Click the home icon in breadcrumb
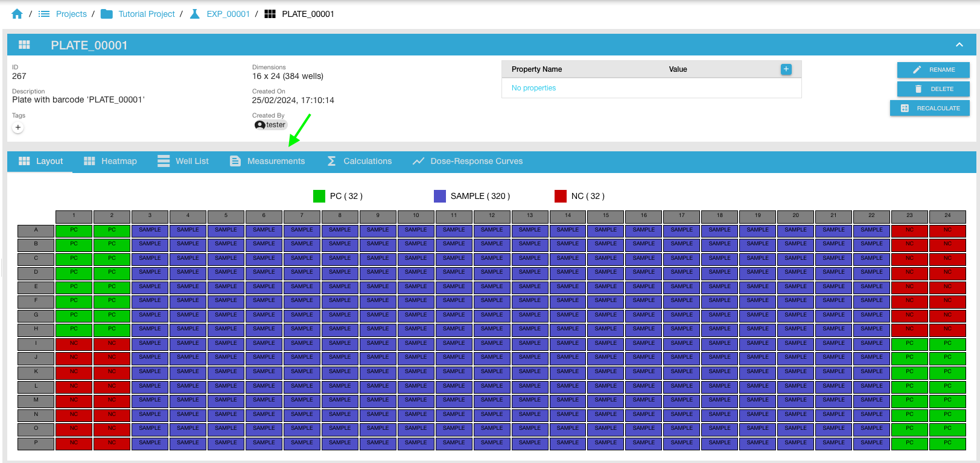This screenshot has height=463, width=980. [x=17, y=14]
